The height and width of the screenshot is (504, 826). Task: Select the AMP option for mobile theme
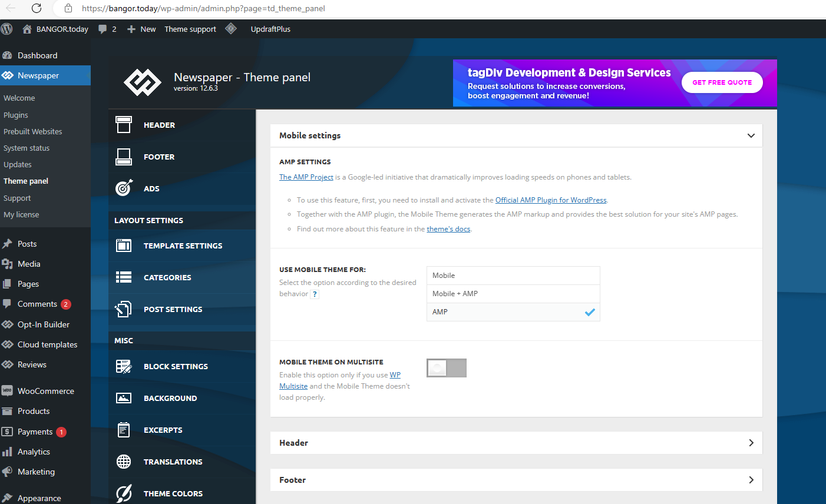[x=513, y=312]
